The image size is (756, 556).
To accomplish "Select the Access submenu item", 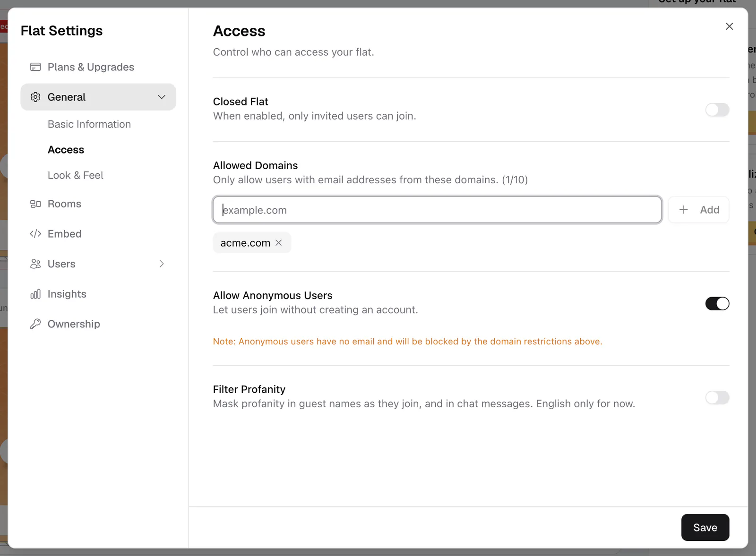I will pos(66,150).
